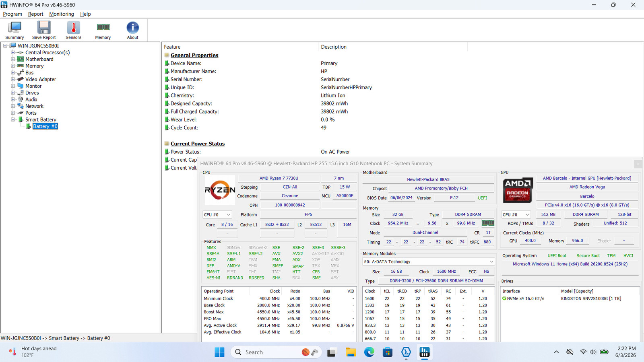Select the Audio tree item
This screenshot has height=362, width=644.
(x=31, y=99)
